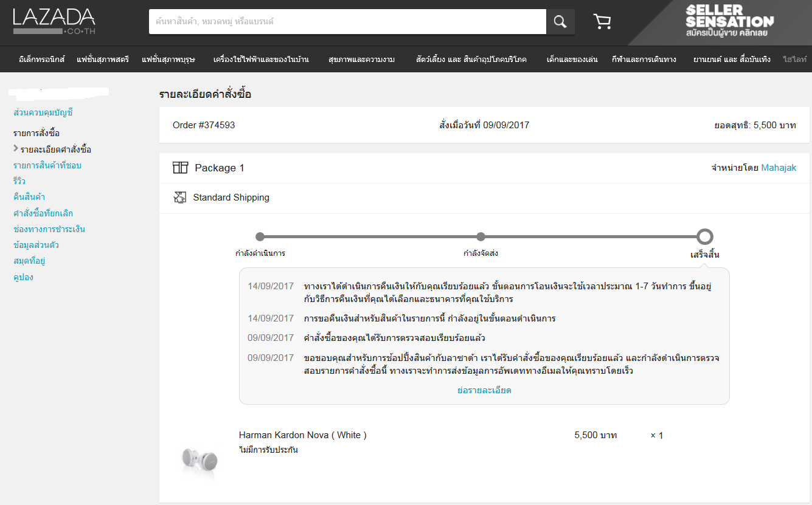Open the รีวิว sidebar link
The height and width of the screenshot is (505, 812).
(x=21, y=181)
